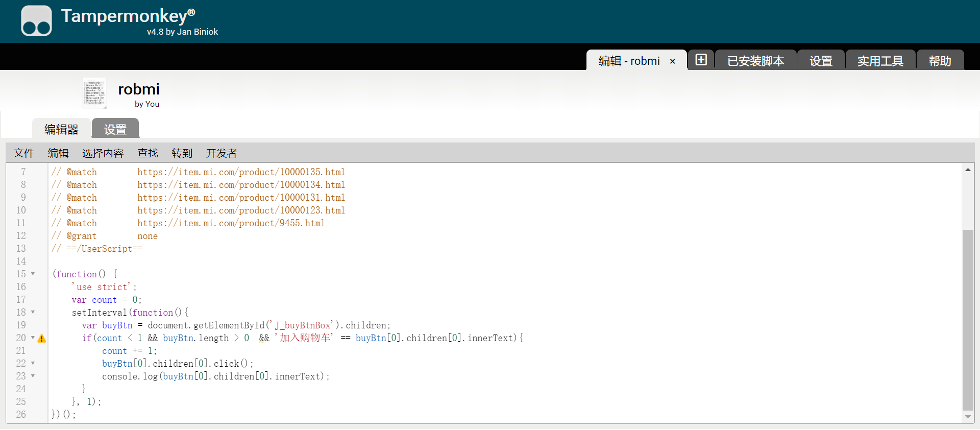Open the 选择内容 menu
The width and height of the screenshot is (980, 430).
pyautogui.click(x=103, y=153)
